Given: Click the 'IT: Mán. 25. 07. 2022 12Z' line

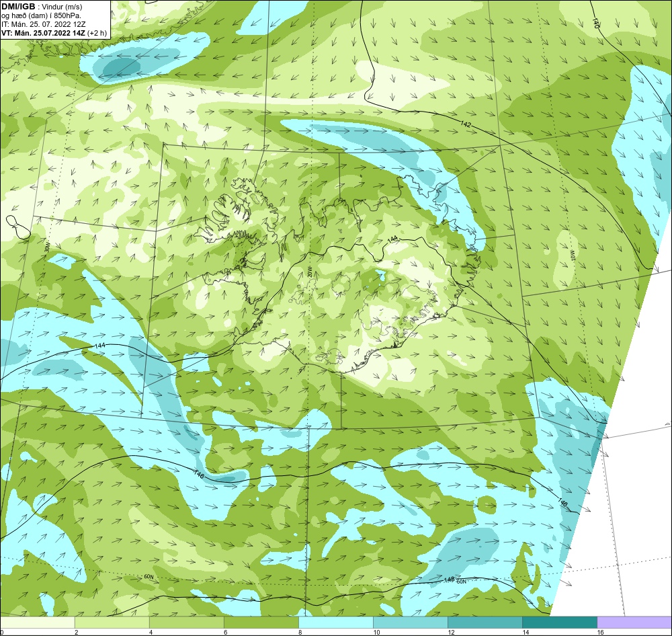Looking at the screenshot, I should point(44,24).
